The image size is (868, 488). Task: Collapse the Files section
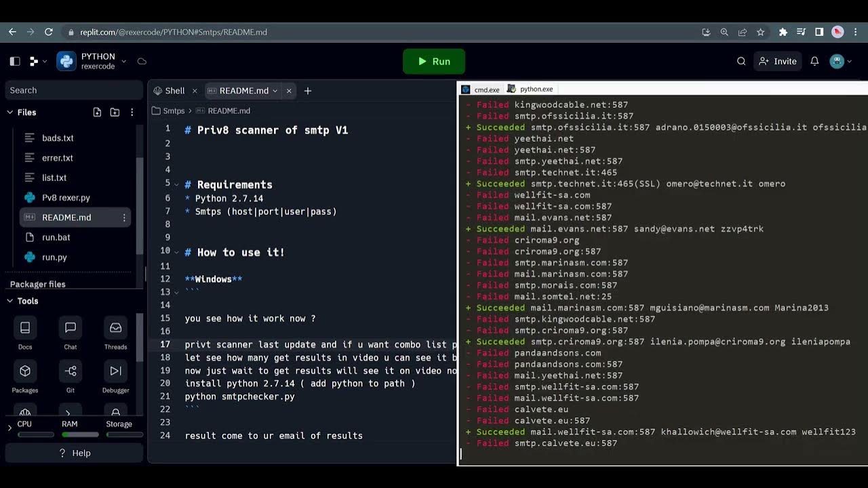(x=10, y=112)
